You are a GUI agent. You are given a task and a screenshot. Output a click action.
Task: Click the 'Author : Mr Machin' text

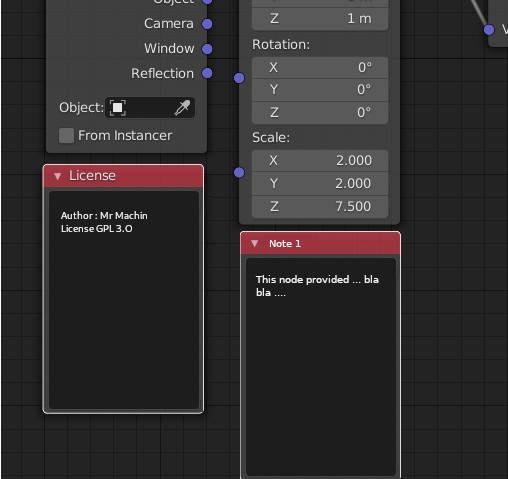[104, 216]
